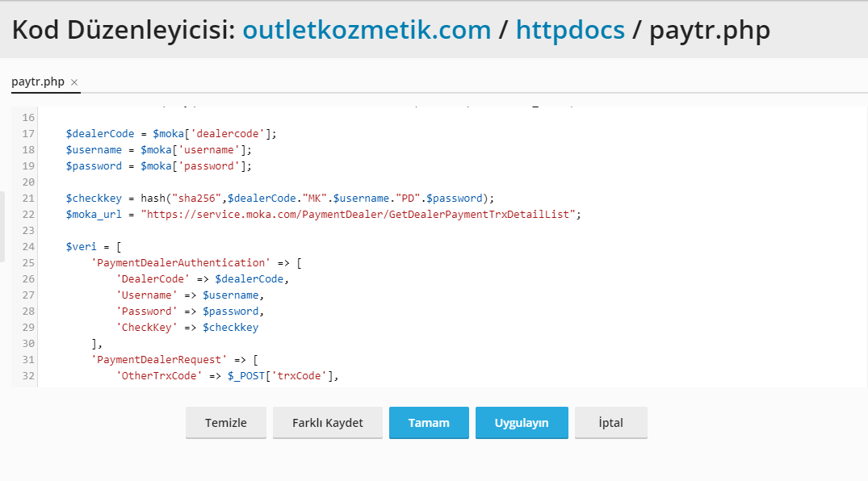The image size is (868, 481).
Task: Select the paytr.php file tab
Action: (38, 82)
